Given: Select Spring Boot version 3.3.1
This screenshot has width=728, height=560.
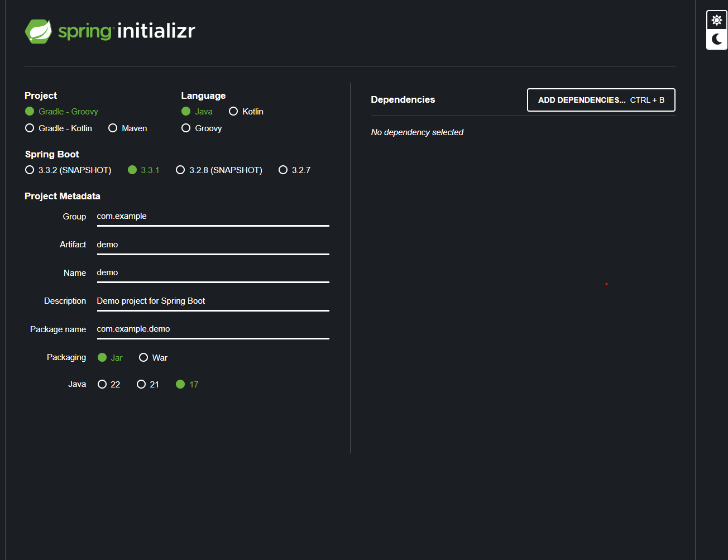Looking at the screenshot, I should [143, 170].
